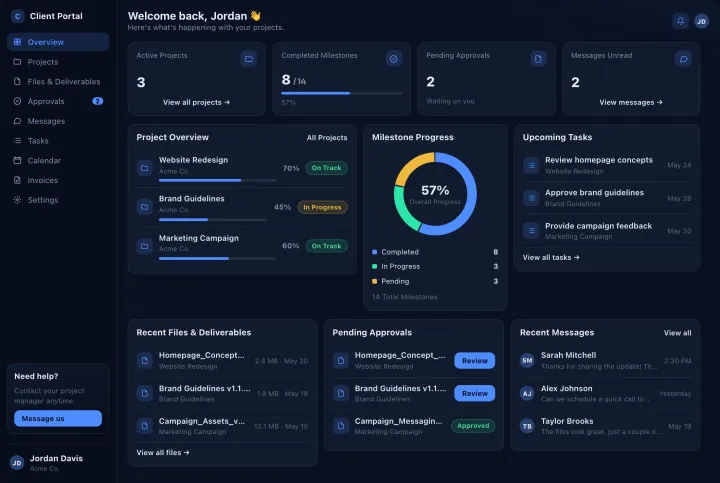Click the Review homepage concepts task icon

pos(531,165)
